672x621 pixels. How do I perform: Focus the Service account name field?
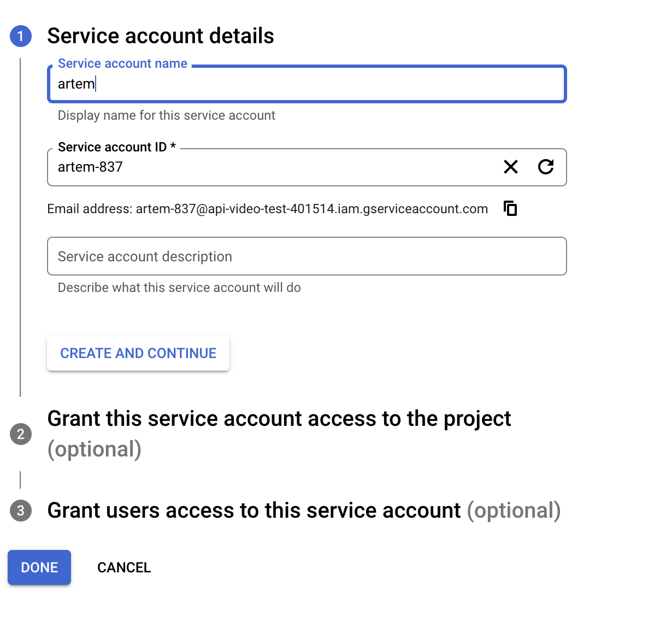[306, 84]
